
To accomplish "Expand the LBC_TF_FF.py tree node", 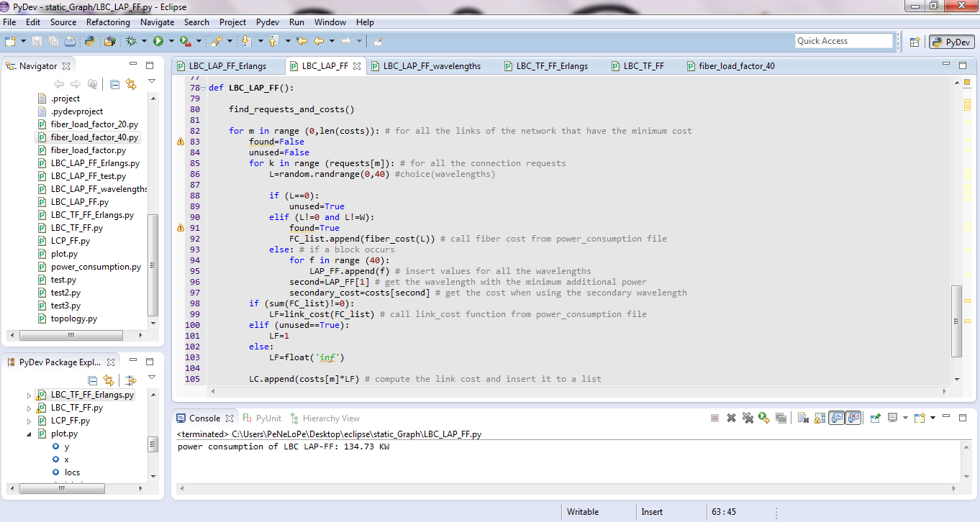I will 30,408.
